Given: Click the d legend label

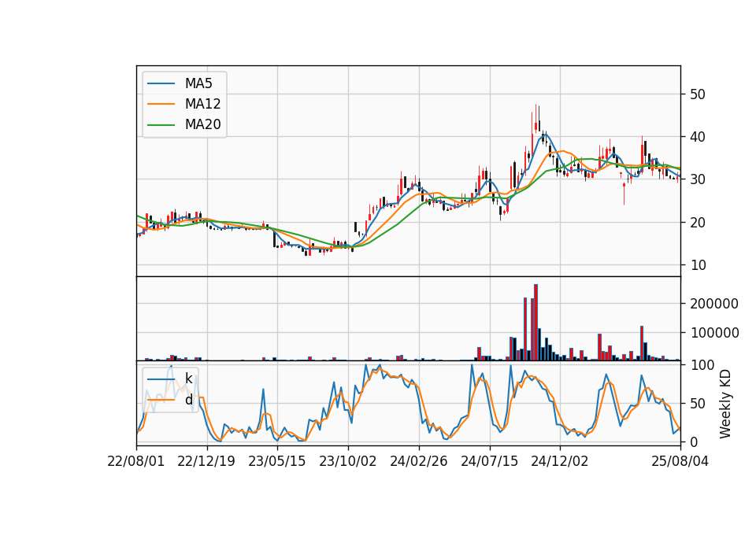Looking at the screenshot, I should tap(188, 400).
